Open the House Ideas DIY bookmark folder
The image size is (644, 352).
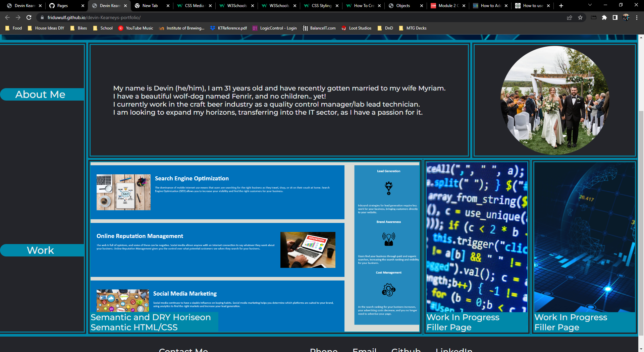coord(46,28)
